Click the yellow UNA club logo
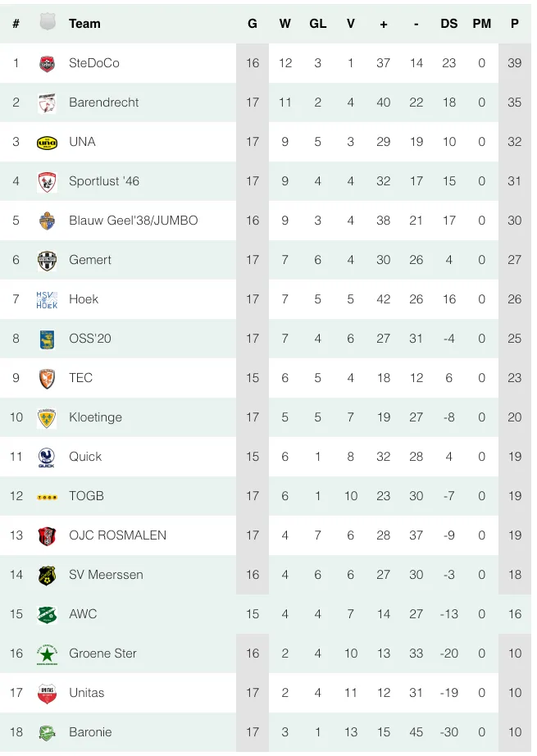Viewport: 537px width, 756px height. coord(48,142)
